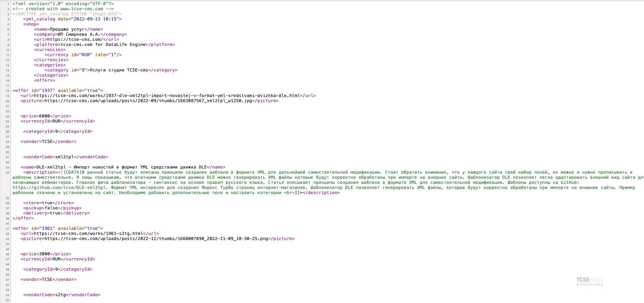Click the name 'DLE-xml2tpl – Импорт новостей' line
This screenshot has width=644, height=303.
click(123, 167)
